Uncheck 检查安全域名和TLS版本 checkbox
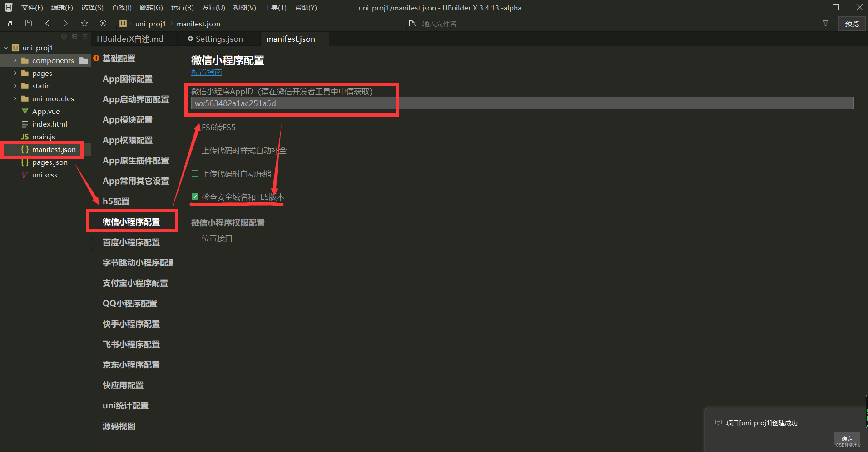Image resolution: width=868 pixels, height=452 pixels. point(195,197)
